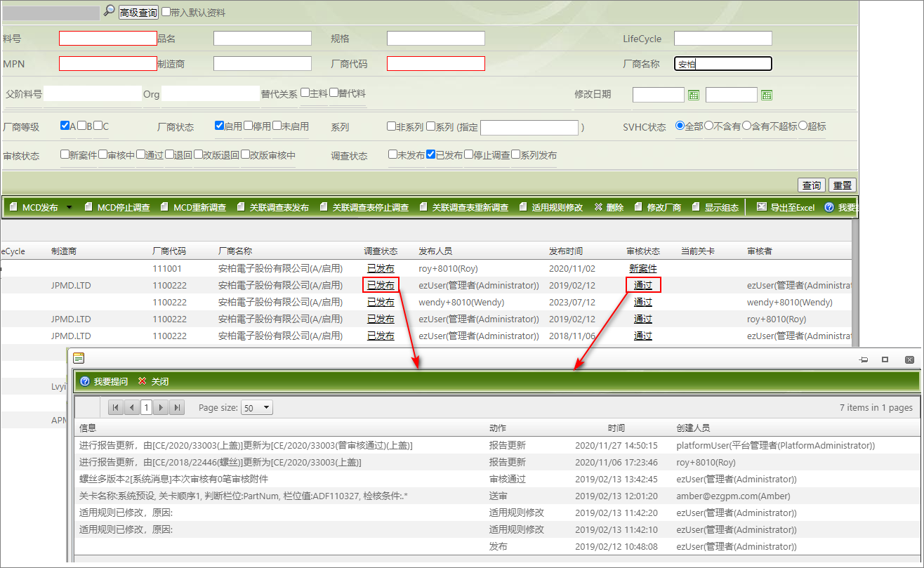Maximize the history popup window
Viewport: 924px width, 568px height.
click(885, 359)
